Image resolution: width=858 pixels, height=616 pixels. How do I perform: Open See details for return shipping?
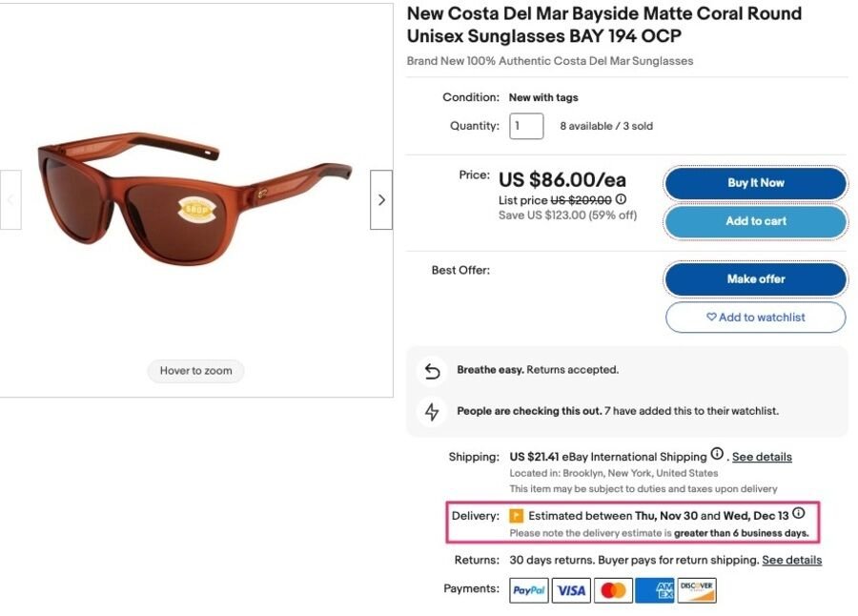pos(791,560)
